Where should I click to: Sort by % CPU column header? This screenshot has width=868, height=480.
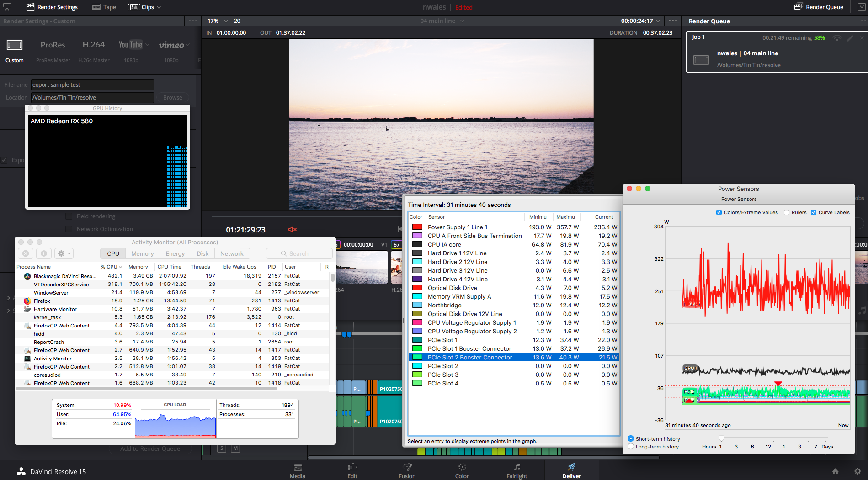tap(111, 267)
